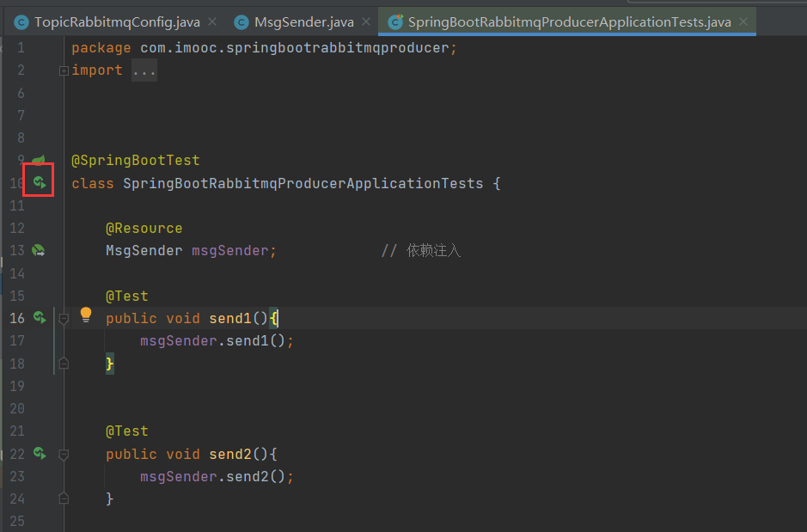Click the MsgSender type in the field declaration
This screenshot has width=807, height=532.
click(144, 251)
